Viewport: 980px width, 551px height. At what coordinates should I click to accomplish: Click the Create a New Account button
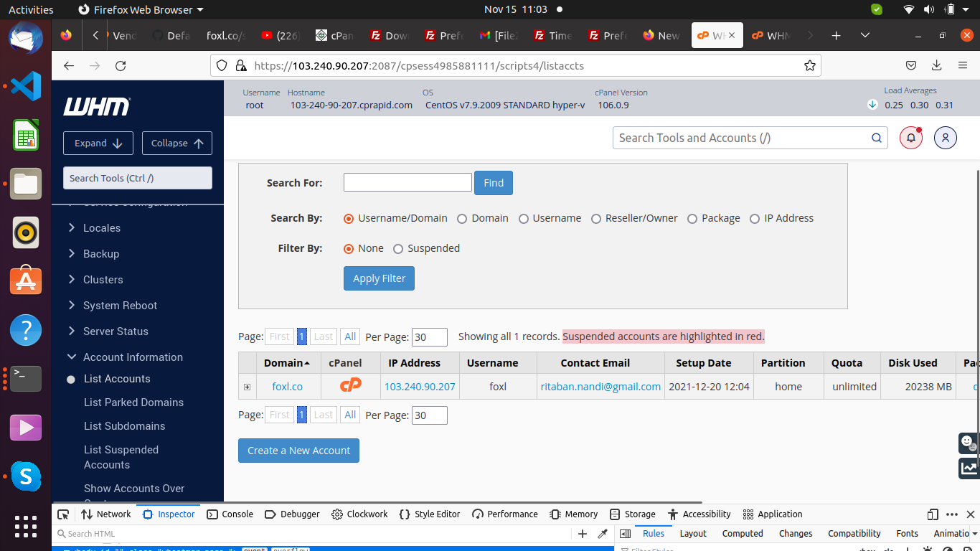(298, 451)
